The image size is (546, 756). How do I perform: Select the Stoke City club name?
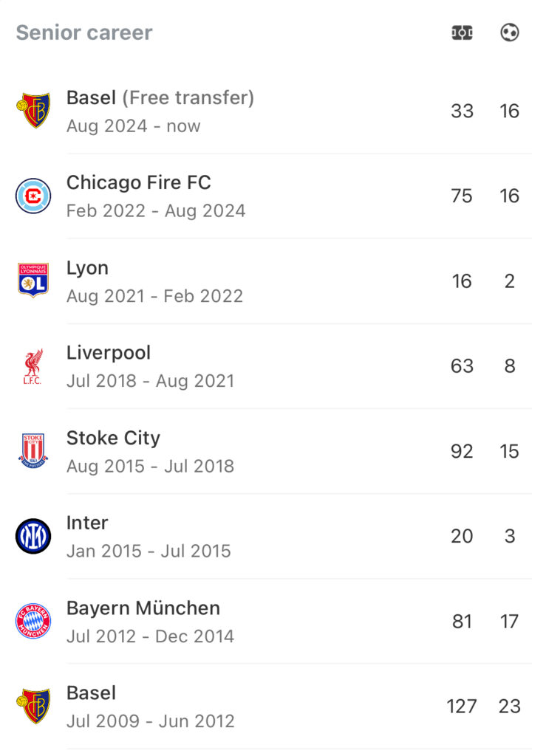click(x=113, y=438)
